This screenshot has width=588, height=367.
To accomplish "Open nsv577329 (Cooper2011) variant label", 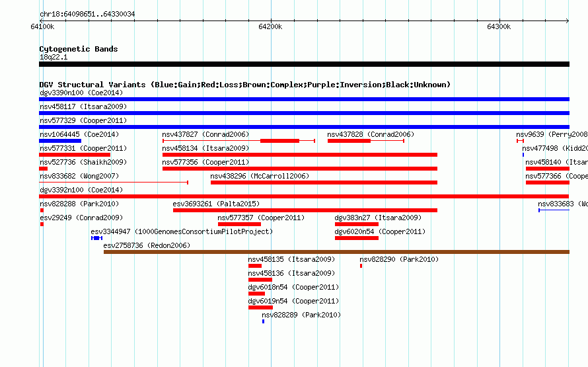I will [x=83, y=120].
